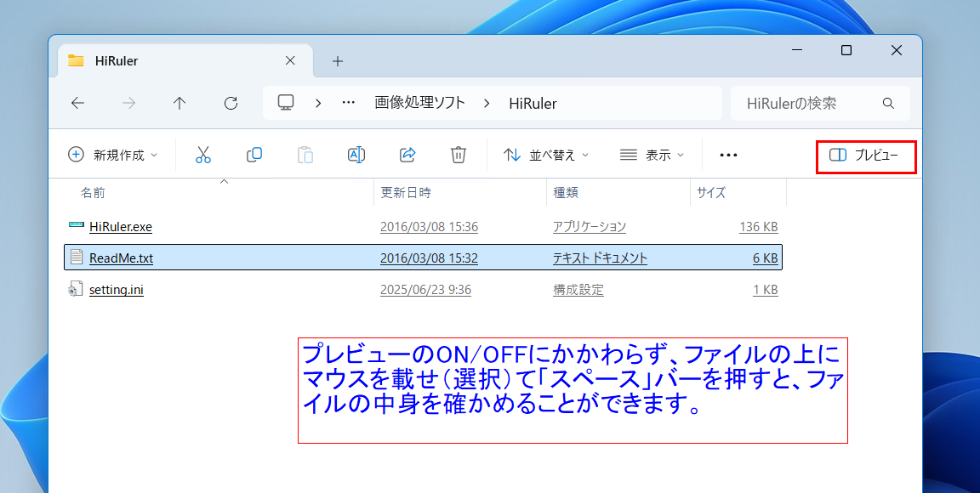
Task: Expand chevron after the PC icon
Action: 318,103
